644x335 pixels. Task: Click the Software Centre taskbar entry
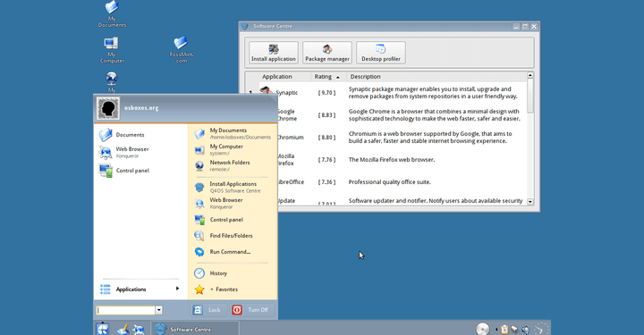pyautogui.click(x=195, y=330)
